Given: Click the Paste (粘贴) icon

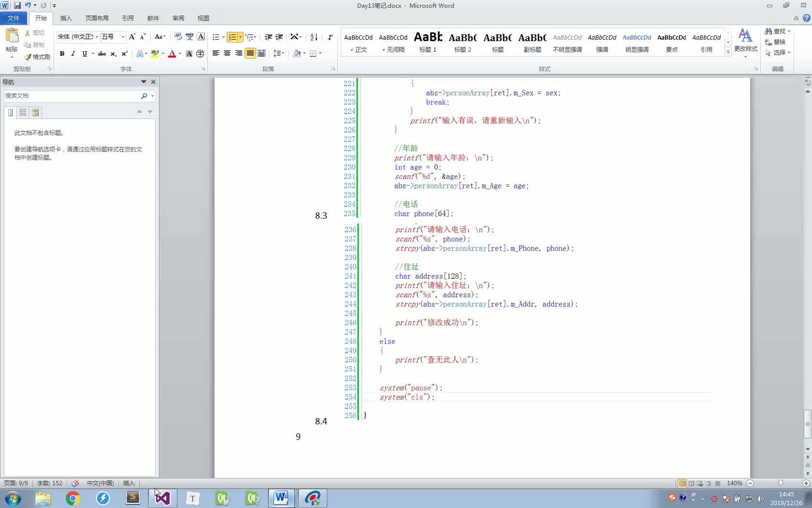Looking at the screenshot, I should coord(12,36).
